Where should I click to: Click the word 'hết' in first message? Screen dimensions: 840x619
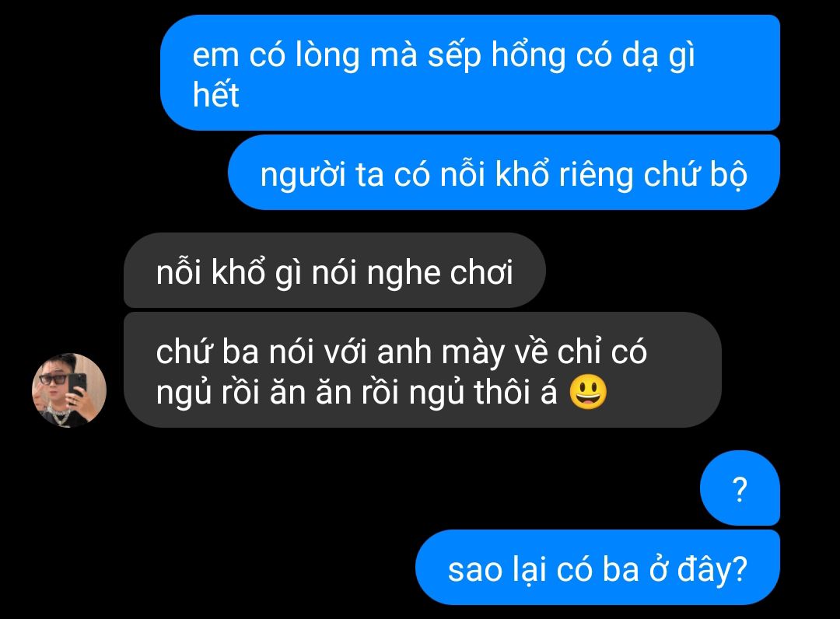(x=215, y=95)
